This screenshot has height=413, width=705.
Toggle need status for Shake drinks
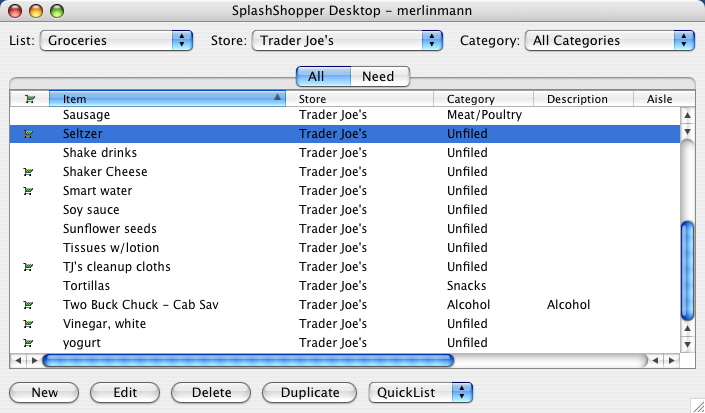click(x=28, y=153)
